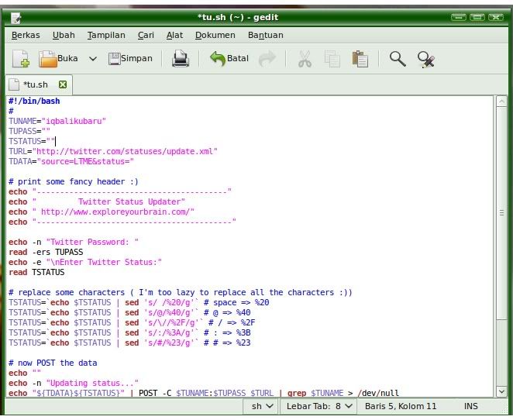Select the *tu.sh document tab

tap(36, 84)
